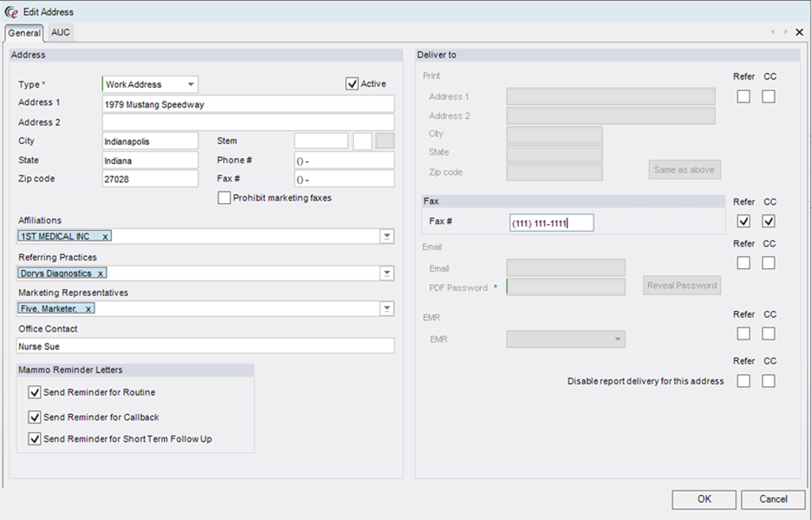Remove the Five, Marketer representative tag
The width and height of the screenshot is (812, 520).
[88, 309]
